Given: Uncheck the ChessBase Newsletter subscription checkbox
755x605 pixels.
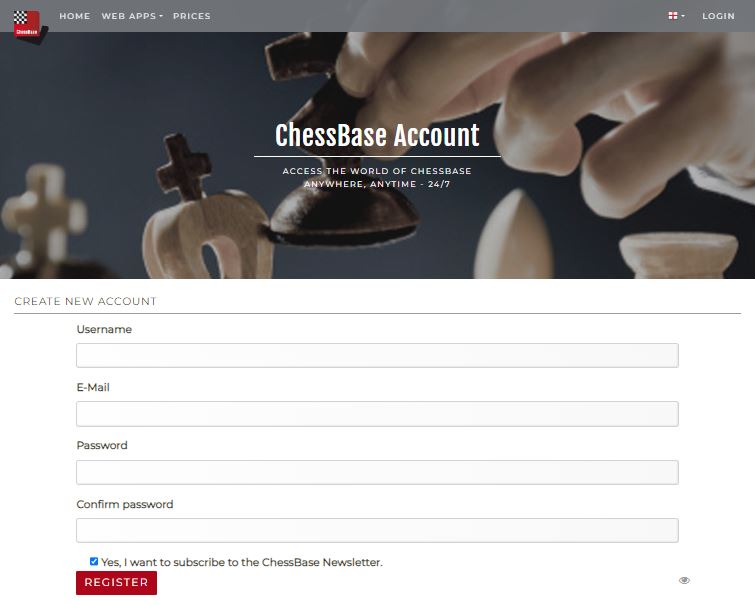Looking at the screenshot, I should click(94, 561).
